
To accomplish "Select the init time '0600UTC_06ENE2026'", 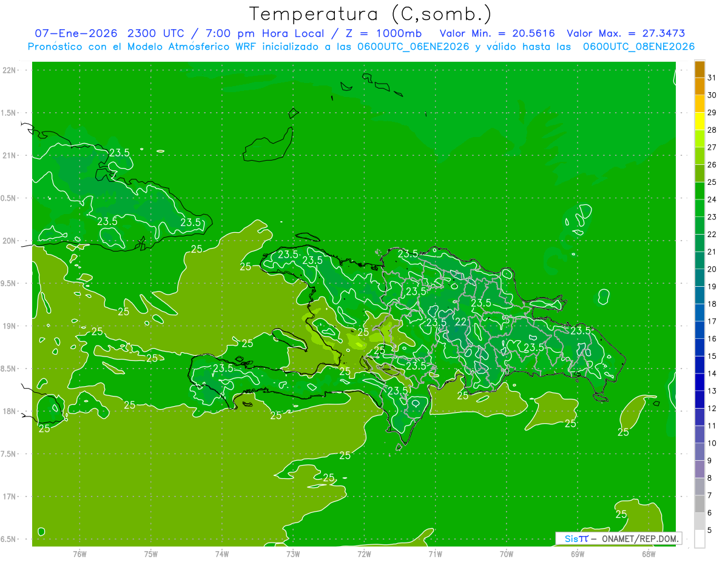I will click(x=411, y=47).
